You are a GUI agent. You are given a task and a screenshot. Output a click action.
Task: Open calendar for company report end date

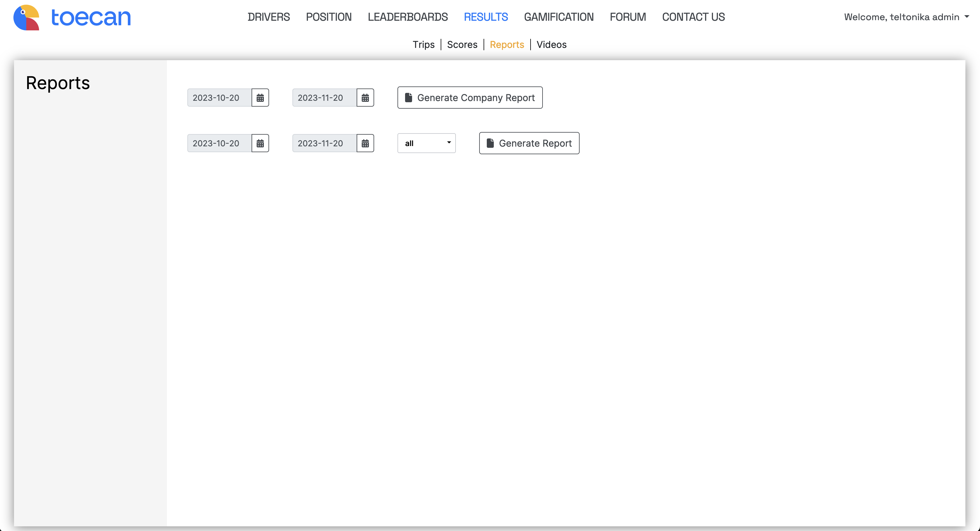point(365,98)
